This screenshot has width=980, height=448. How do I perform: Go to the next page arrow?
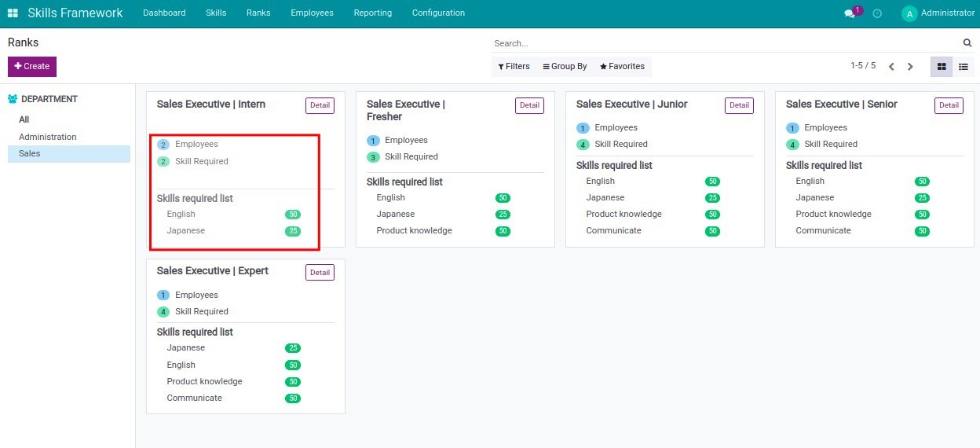(x=910, y=67)
